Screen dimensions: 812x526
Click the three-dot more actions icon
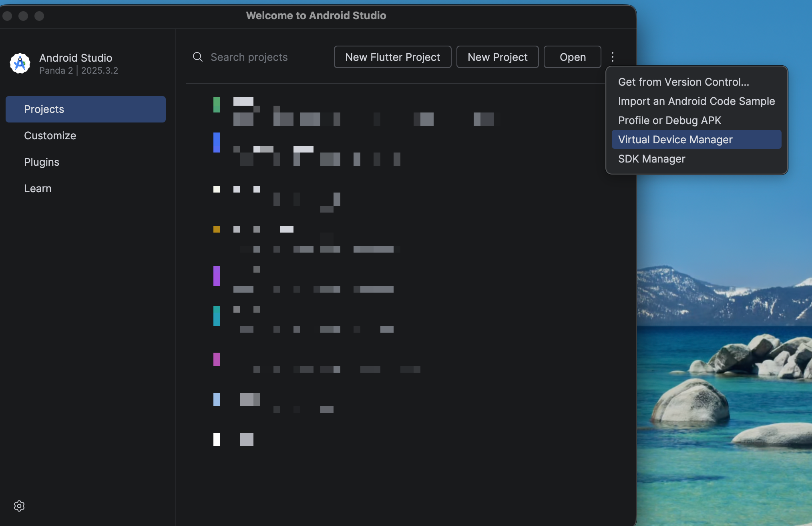click(x=612, y=57)
